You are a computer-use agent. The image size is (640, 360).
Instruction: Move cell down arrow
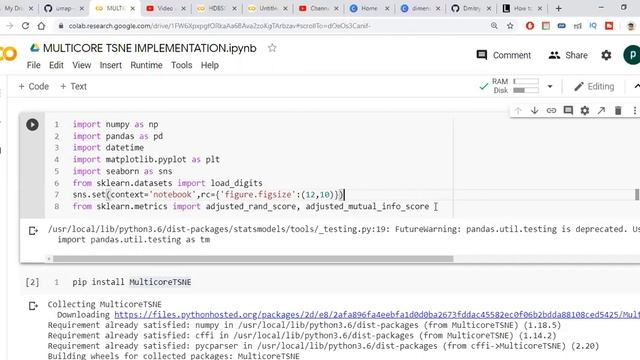pos(534,111)
